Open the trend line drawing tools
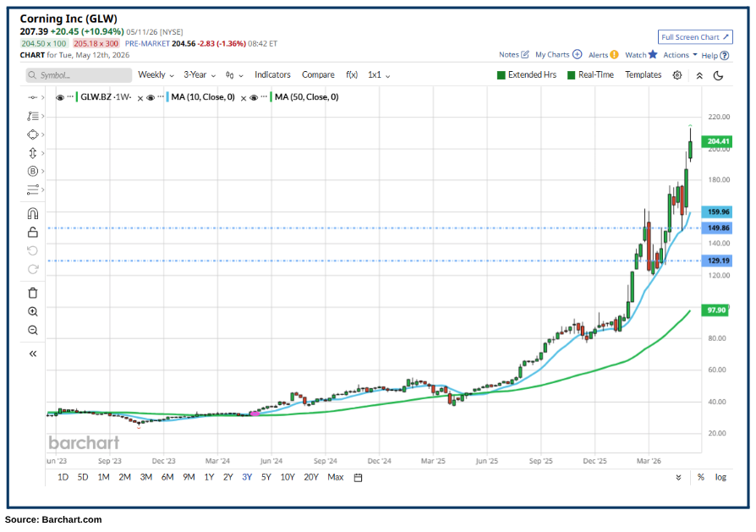 tap(33, 116)
